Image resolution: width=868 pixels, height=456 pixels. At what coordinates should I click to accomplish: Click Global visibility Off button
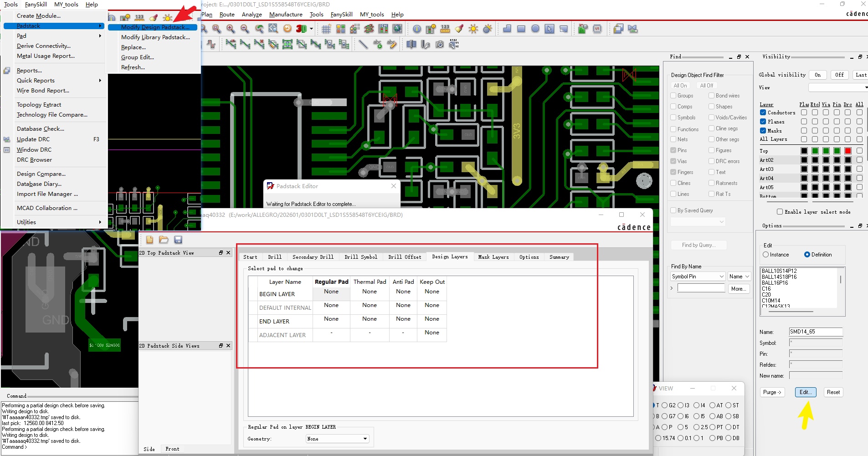tap(839, 75)
